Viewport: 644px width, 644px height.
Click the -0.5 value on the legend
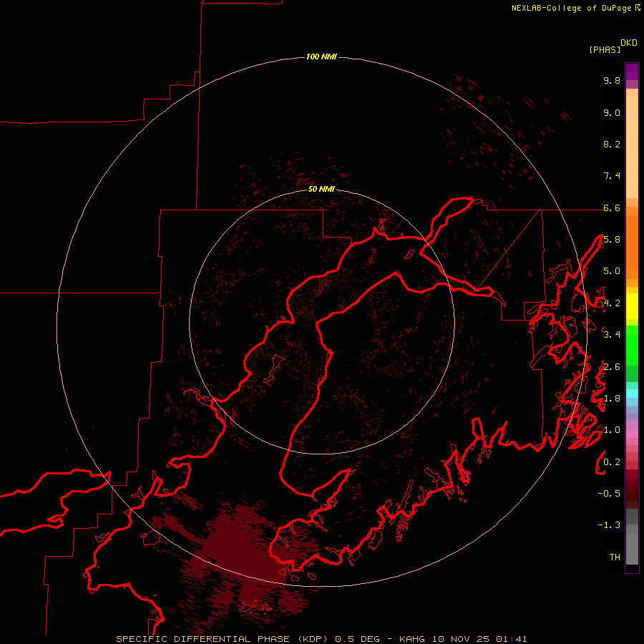click(609, 493)
